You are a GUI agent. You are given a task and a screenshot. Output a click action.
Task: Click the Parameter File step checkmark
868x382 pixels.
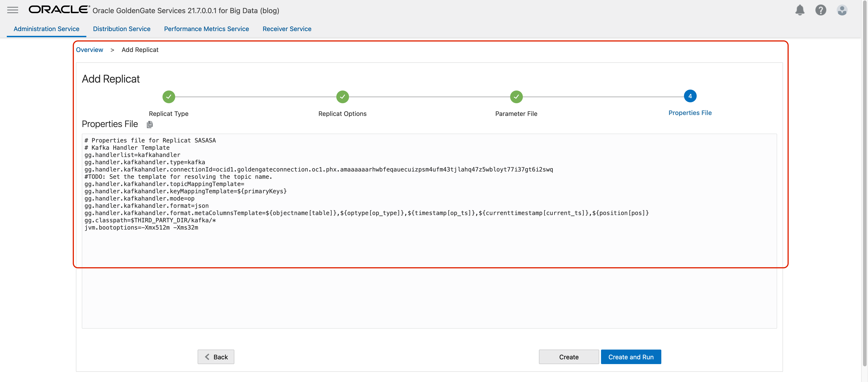point(516,97)
